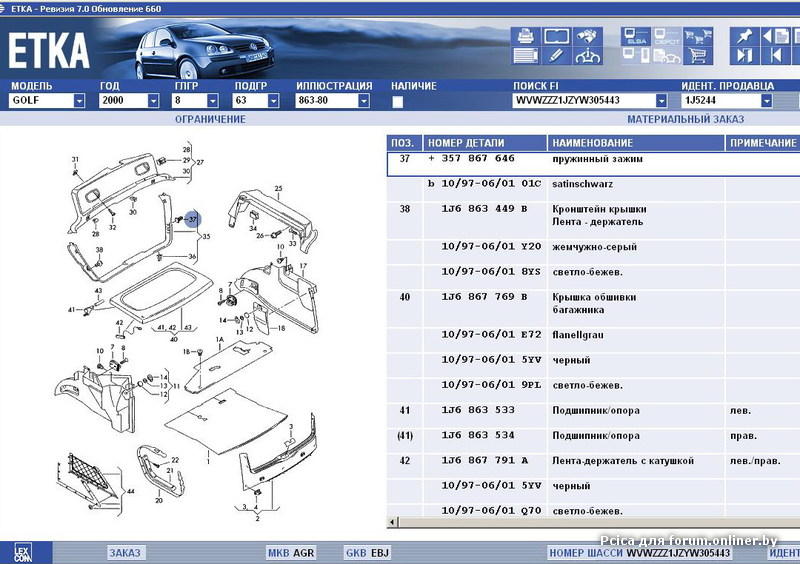
Task: Open the ИДЕНТ. ПРОДАВЦА dropdown showing 1J5244
Action: (766, 101)
